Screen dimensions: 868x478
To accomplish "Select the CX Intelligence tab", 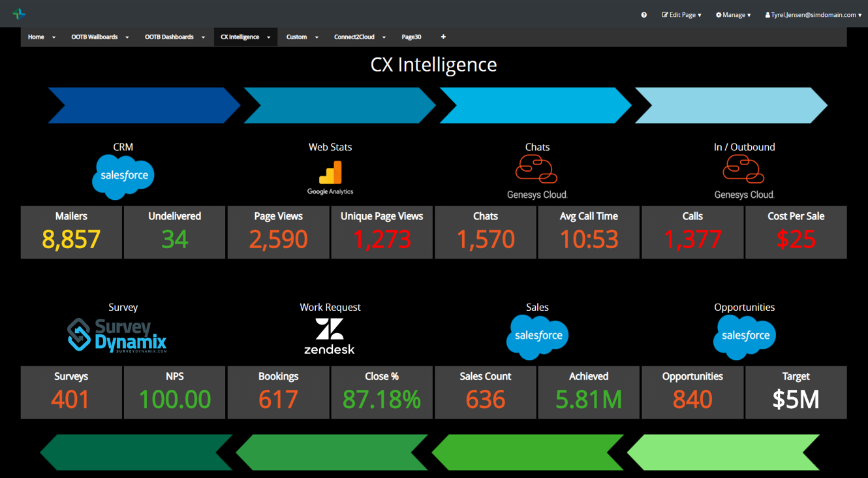I will (x=240, y=37).
